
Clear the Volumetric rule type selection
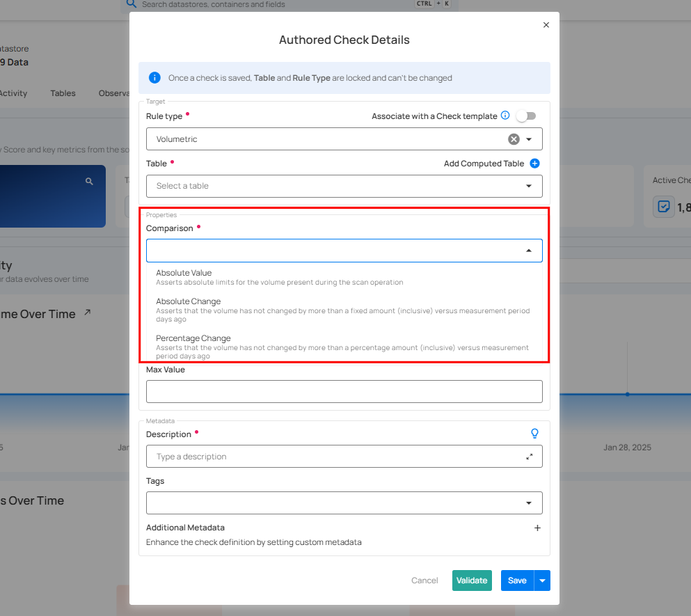514,139
